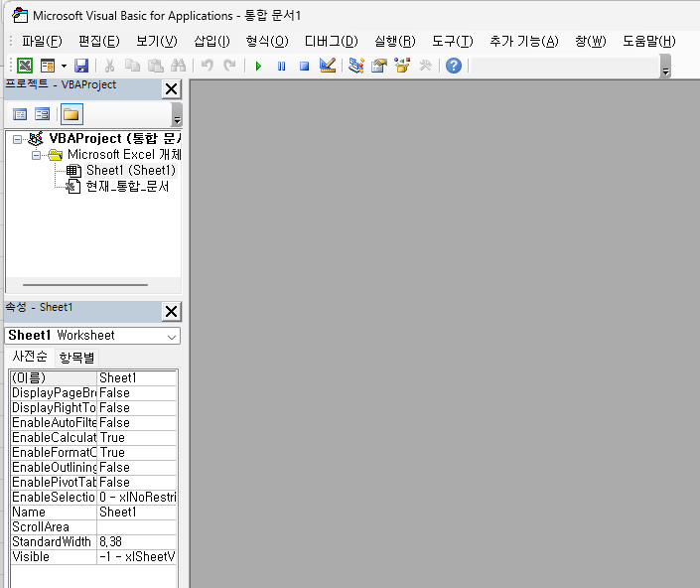
Task: Open the Sheet1 Worksheet object dropdown
Action: (172, 337)
